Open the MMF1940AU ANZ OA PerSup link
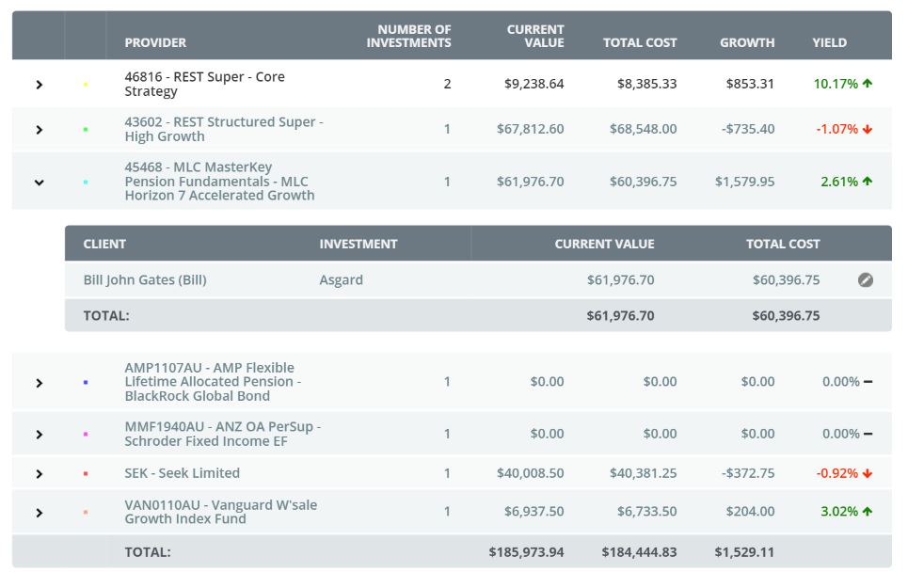This screenshot has height=588, width=908. pos(222,434)
